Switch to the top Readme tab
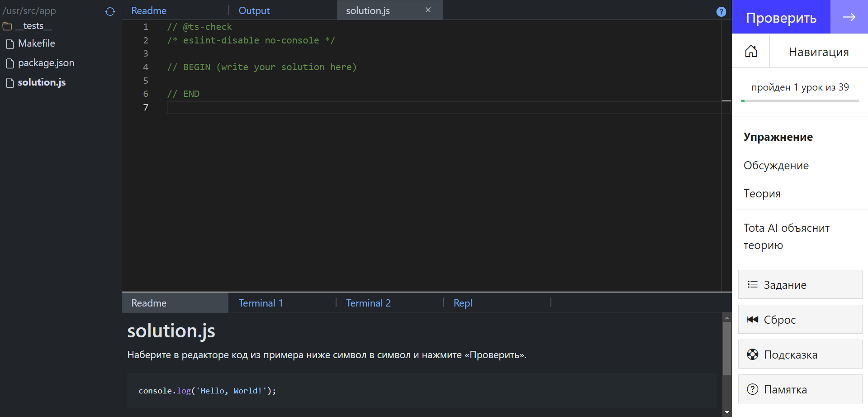Image resolution: width=868 pixels, height=417 pixels. point(149,10)
